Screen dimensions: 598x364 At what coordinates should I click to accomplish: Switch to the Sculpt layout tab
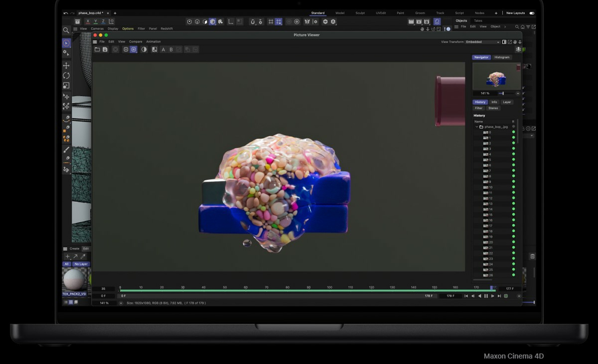click(x=360, y=13)
